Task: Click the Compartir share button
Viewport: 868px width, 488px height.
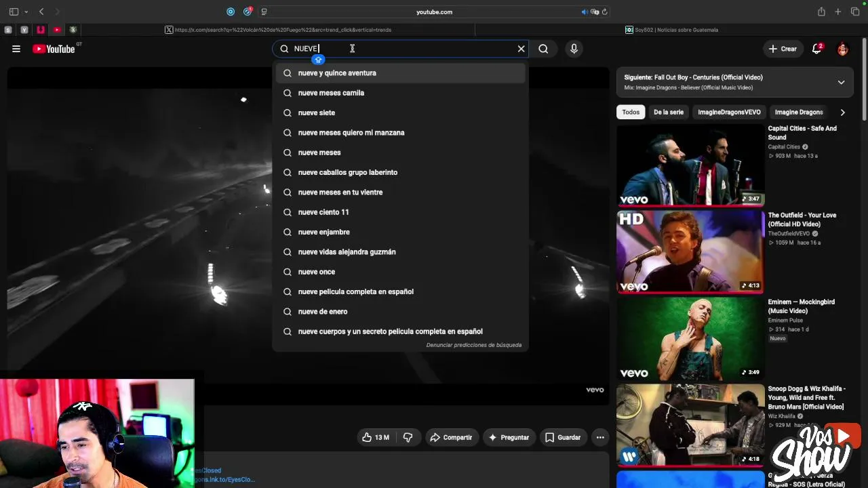Action: pos(451,438)
